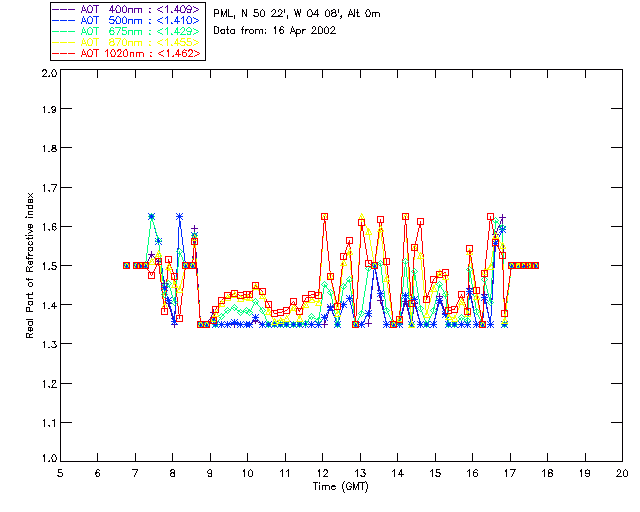Click the 1.3 label on the y-axis
This screenshot has height=512, width=640.
pyautogui.click(x=49, y=344)
